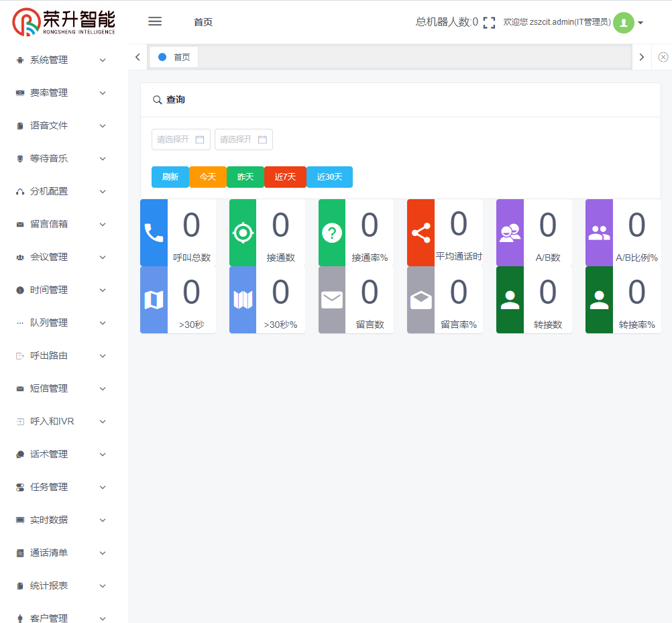Viewport: 672px width, 623px height.
Task: Click the 近7天 button
Action: (286, 177)
